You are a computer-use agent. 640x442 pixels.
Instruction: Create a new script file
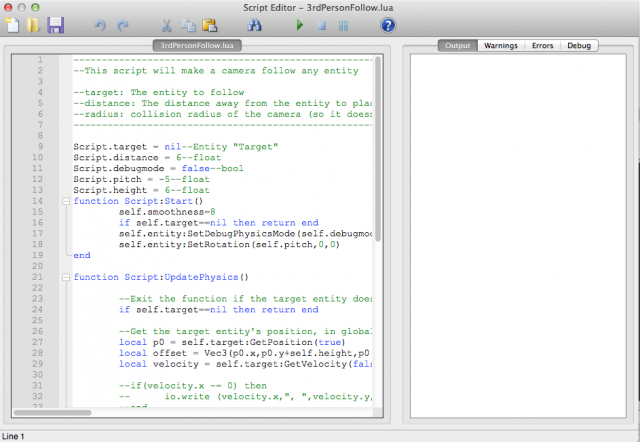[x=13, y=25]
